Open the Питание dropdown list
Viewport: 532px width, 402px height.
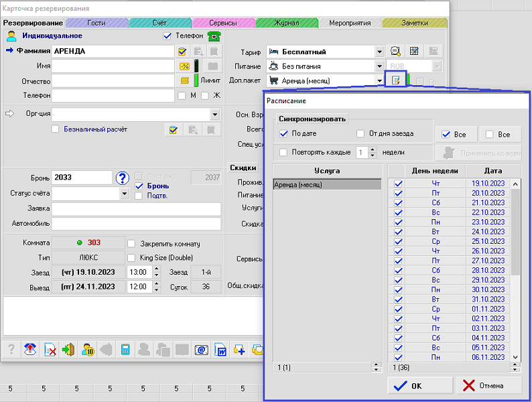(379, 66)
